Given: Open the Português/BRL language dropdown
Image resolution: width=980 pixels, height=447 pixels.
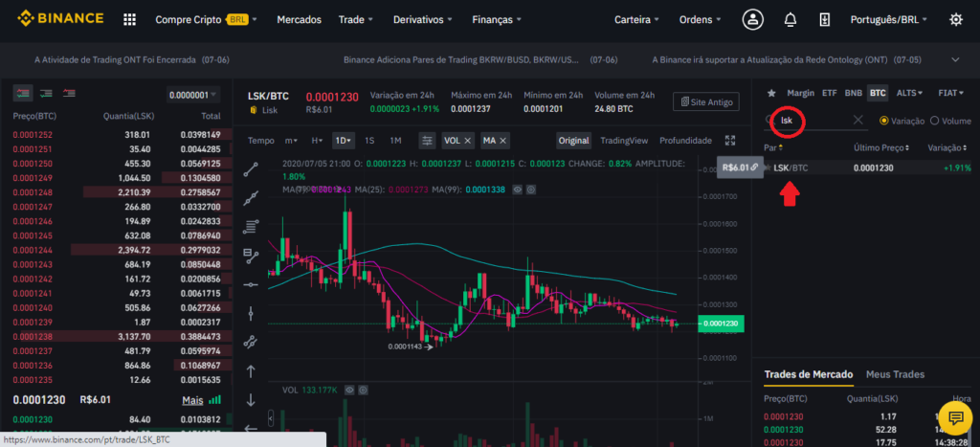Looking at the screenshot, I should [889, 19].
